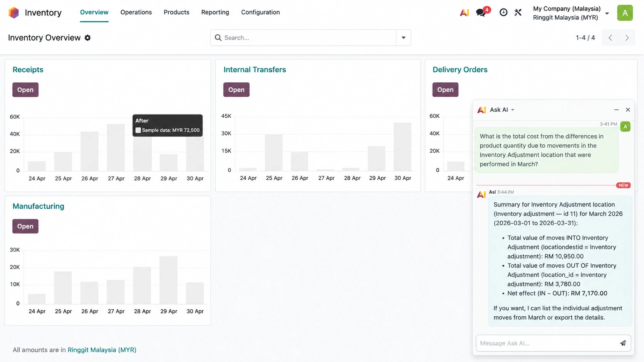Open the Configuration menu
Image resolution: width=644 pixels, height=362 pixels.
pos(260,12)
